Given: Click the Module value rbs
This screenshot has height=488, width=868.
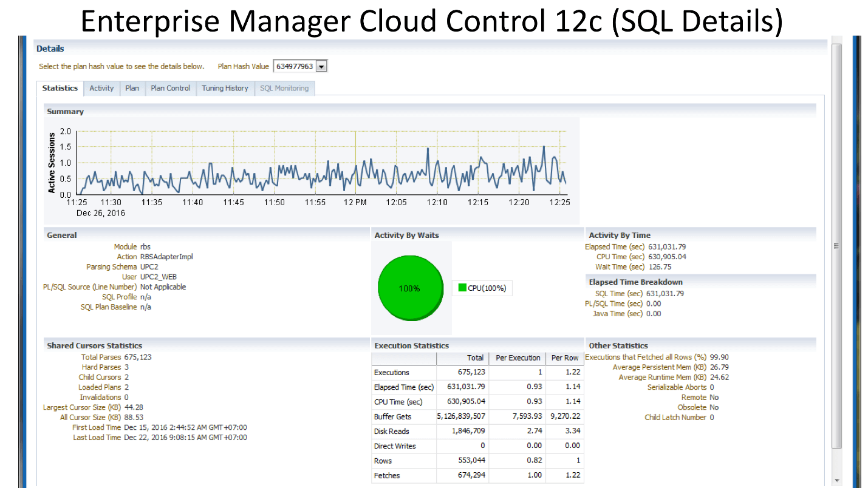Looking at the screenshot, I should pyautogui.click(x=145, y=247).
